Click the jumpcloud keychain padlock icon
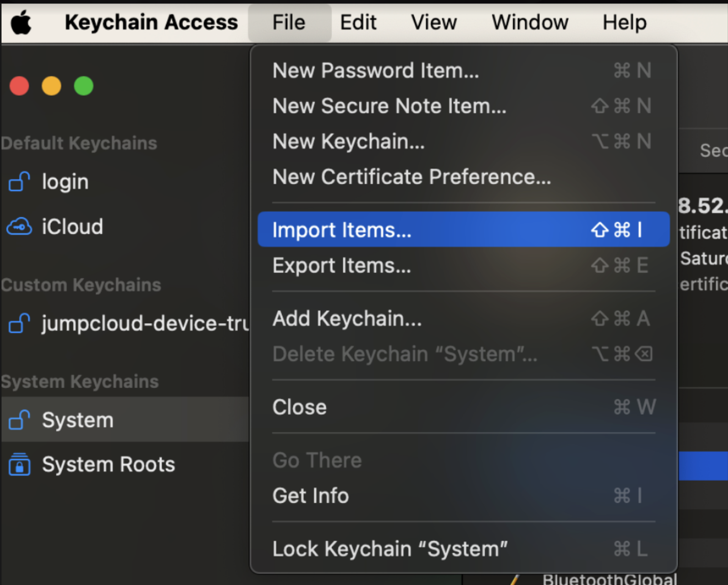Viewport: 728px width, 585px height. (x=20, y=323)
